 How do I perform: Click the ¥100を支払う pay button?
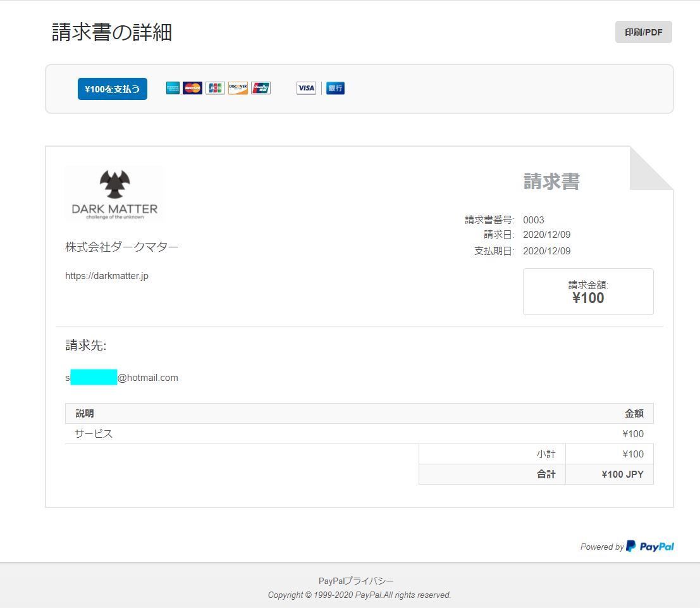pyautogui.click(x=113, y=89)
